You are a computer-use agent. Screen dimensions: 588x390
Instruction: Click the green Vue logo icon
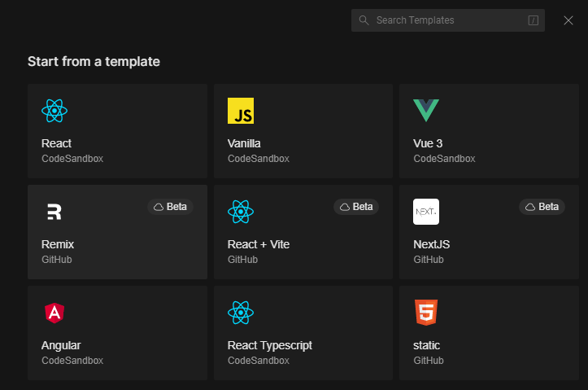coord(426,111)
